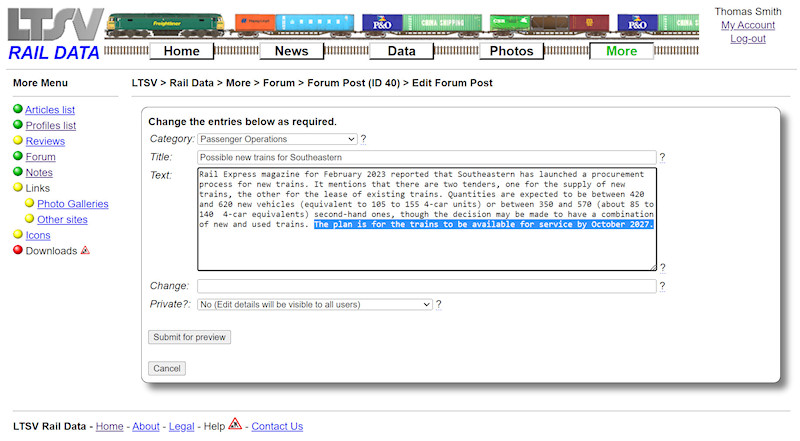Click the yellow bullet beside Icons
800x441 pixels.
(x=18, y=234)
